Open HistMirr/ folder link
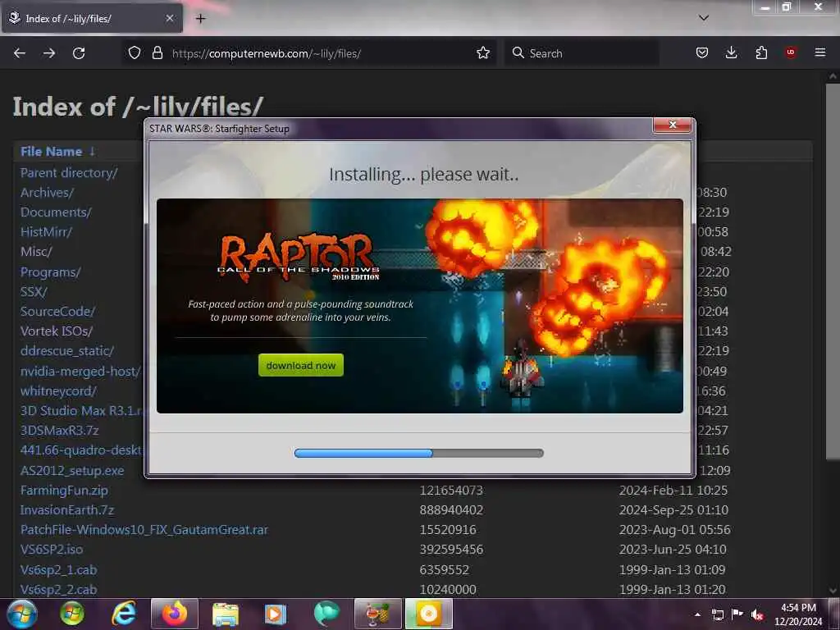The image size is (840, 630). 46,232
